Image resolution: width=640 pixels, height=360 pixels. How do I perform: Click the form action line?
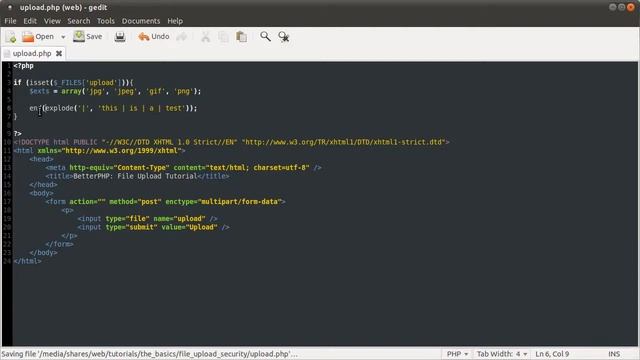coord(165,201)
